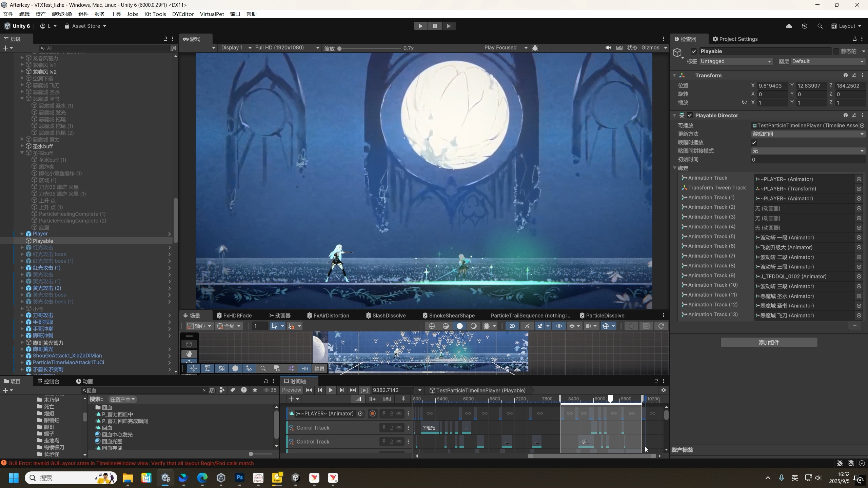Toggle Timeline play range button

tap(364, 390)
